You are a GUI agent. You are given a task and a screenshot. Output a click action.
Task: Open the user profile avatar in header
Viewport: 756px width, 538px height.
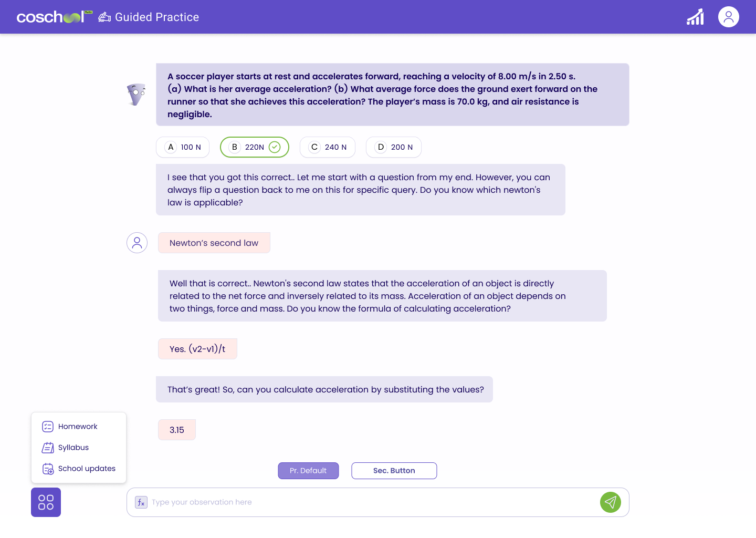[729, 17]
